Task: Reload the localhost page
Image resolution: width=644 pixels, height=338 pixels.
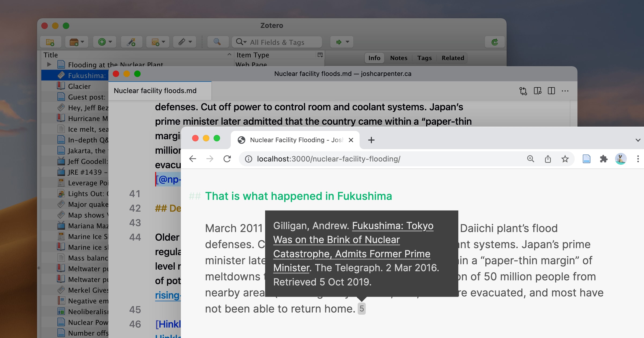Action: coord(227,159)
